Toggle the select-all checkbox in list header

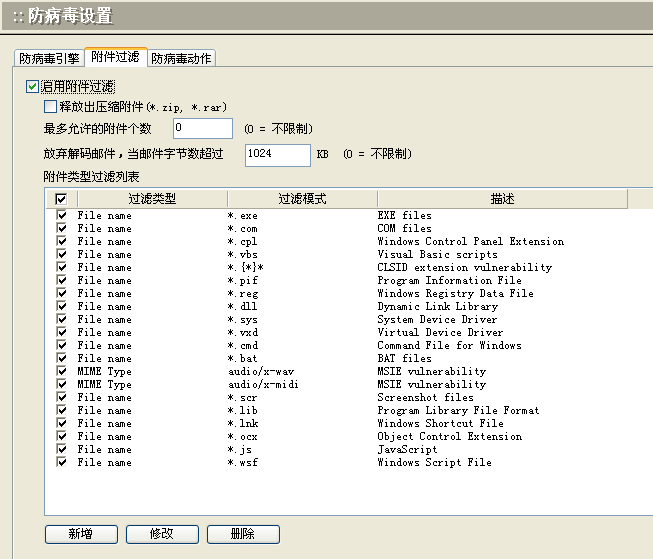pyautogui.click(x=61, y=199)
